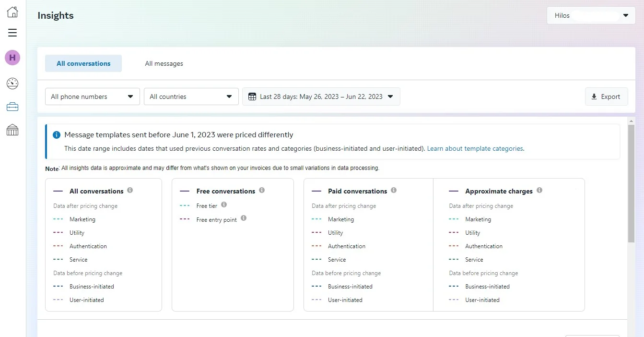Image resolution: width=644 pixels, height=337 pixels.
Task: Click 'Data after pricing change' in Paid conversations
Action: click(344, 206)
